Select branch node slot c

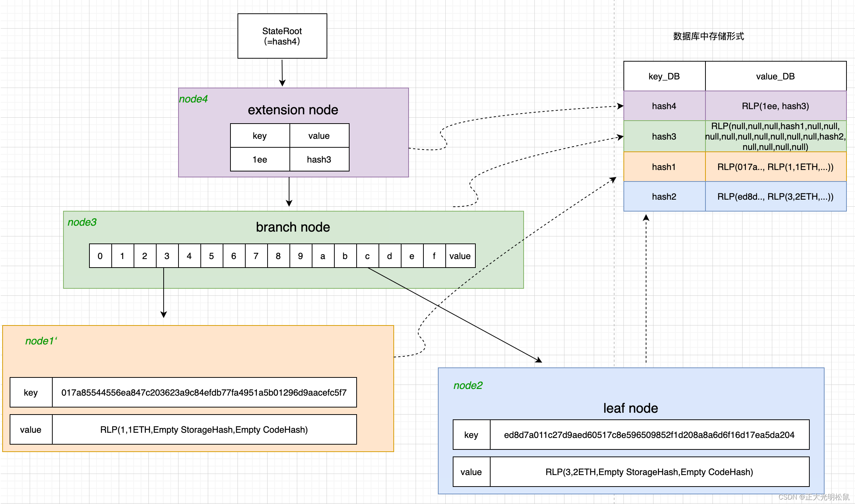tap(367, 256)
